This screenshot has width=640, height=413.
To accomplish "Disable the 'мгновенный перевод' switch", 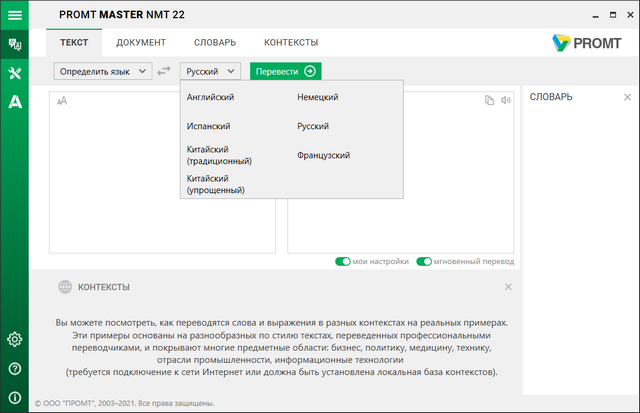I will (x=424, y=262).
